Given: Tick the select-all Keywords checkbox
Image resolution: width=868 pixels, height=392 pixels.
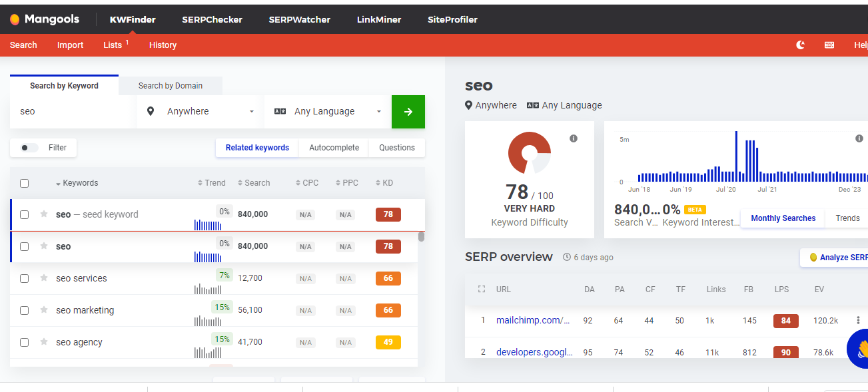Looking at the screenshot, I should (x=25, y=183).
